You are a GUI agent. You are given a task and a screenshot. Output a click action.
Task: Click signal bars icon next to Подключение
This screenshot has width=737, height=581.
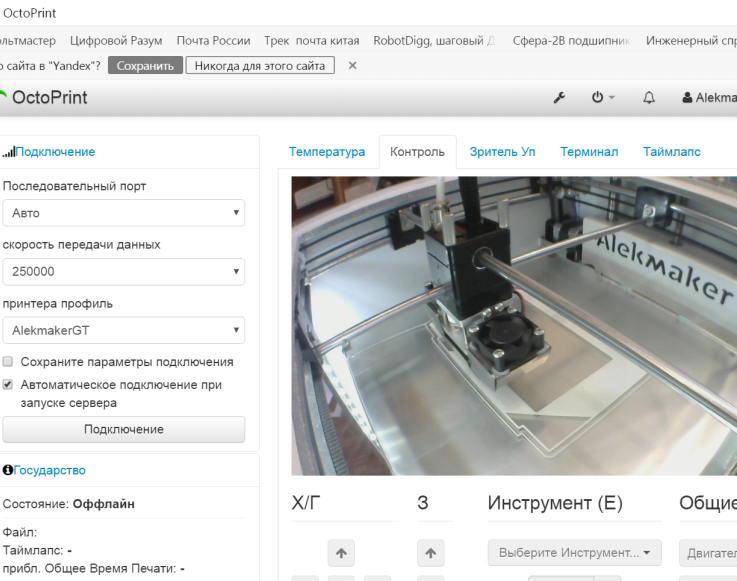pos(8,152)
